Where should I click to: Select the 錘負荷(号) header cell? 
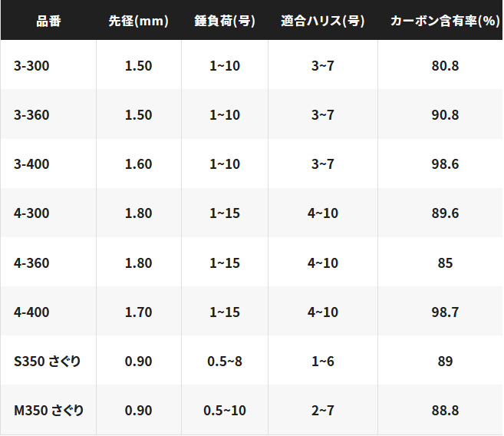tap(225, 21)
